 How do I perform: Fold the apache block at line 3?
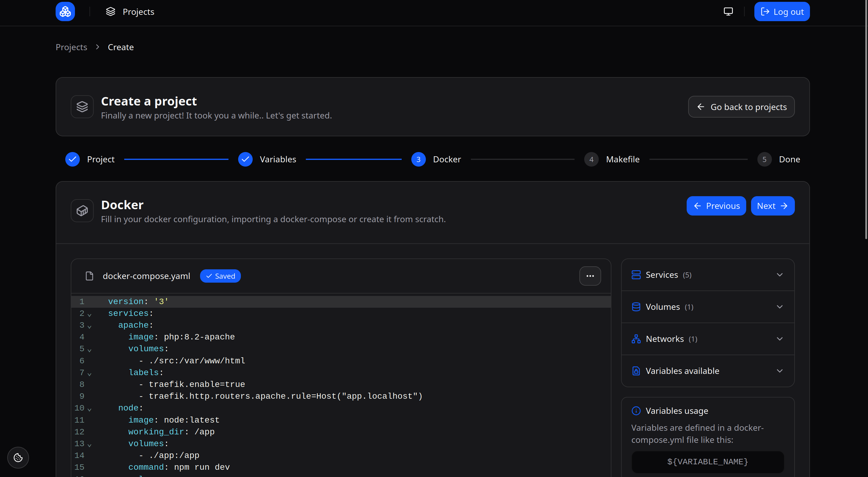tap(89, 326)
